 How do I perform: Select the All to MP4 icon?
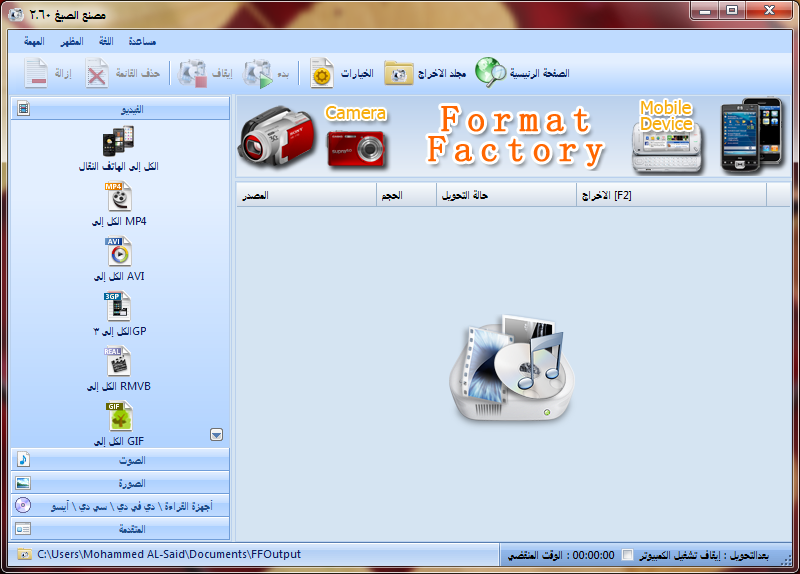tap(119, 196)
